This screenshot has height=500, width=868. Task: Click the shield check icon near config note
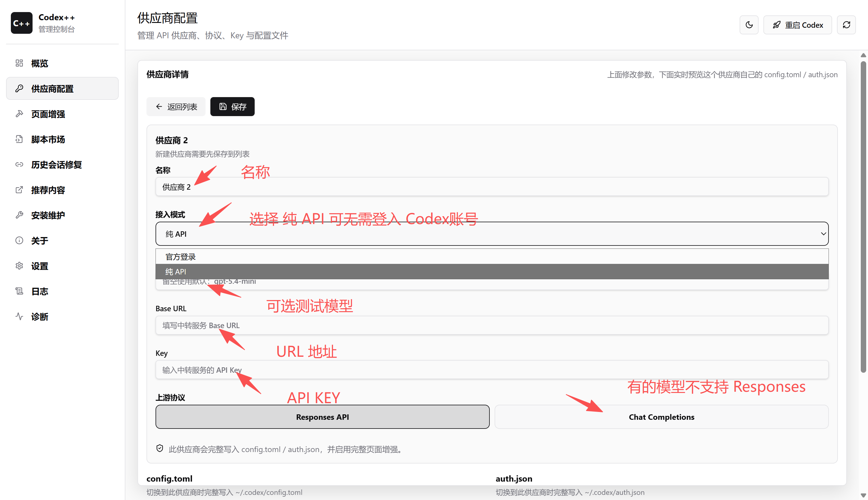(x=160, y=448)
